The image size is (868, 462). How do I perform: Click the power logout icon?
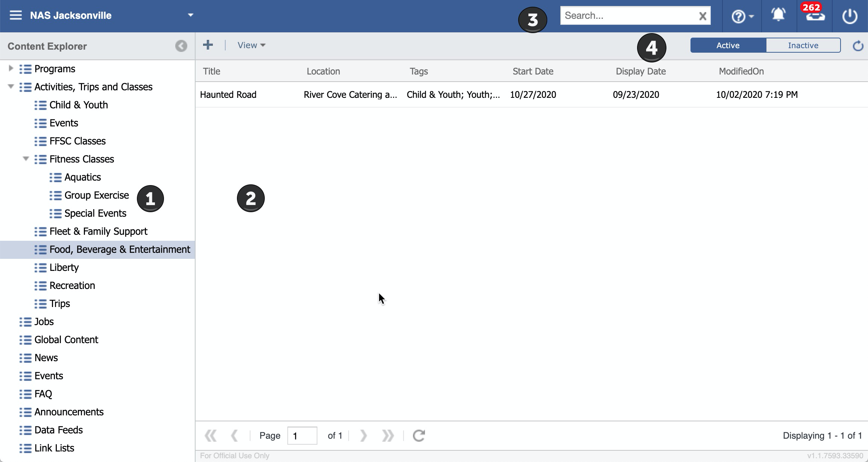[850, 16]
